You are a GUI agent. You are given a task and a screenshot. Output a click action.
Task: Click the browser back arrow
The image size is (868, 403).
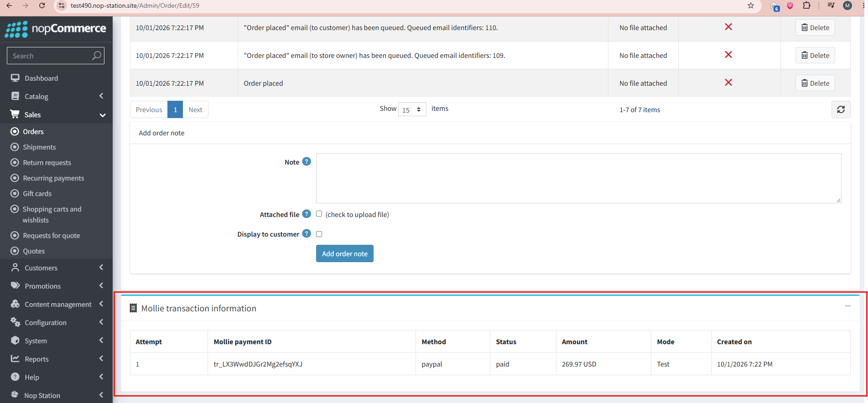point(9,5)
